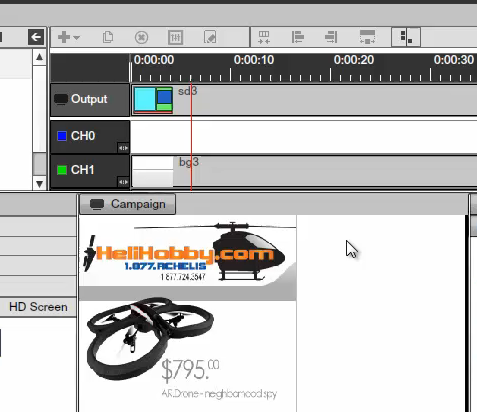Viewport: 477px width, 412px height.
Task: Click the copy documents icon
Action: point(108,37)
